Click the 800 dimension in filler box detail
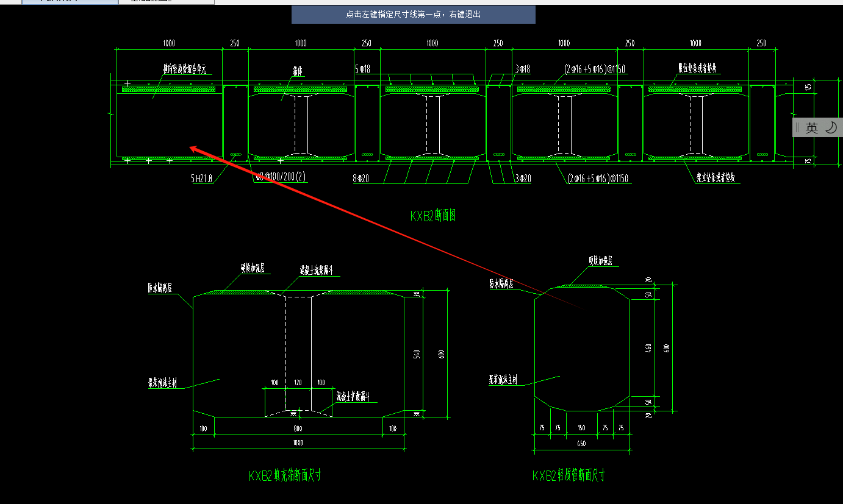 (x=298, y=428)
